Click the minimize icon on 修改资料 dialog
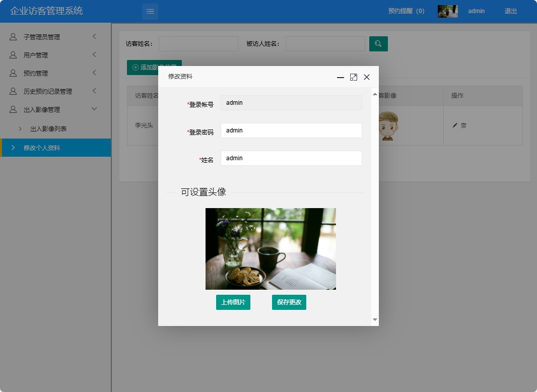537x392 pixels. pos(340,78)
